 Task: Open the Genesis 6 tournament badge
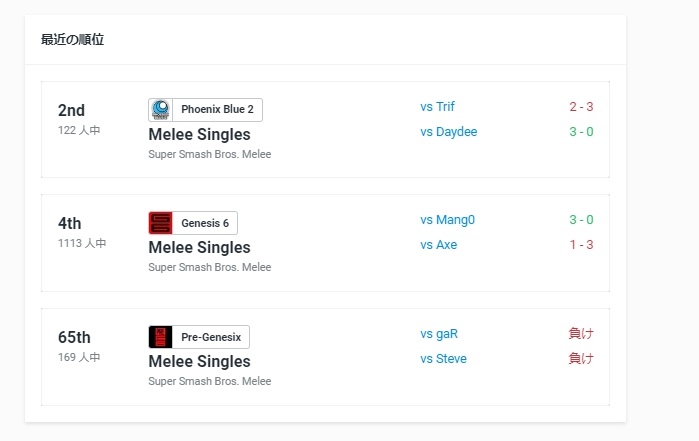click(x=193, y=223)
